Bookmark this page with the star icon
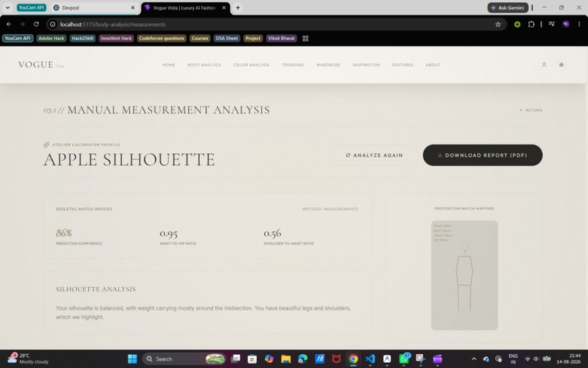 [498, 24]
